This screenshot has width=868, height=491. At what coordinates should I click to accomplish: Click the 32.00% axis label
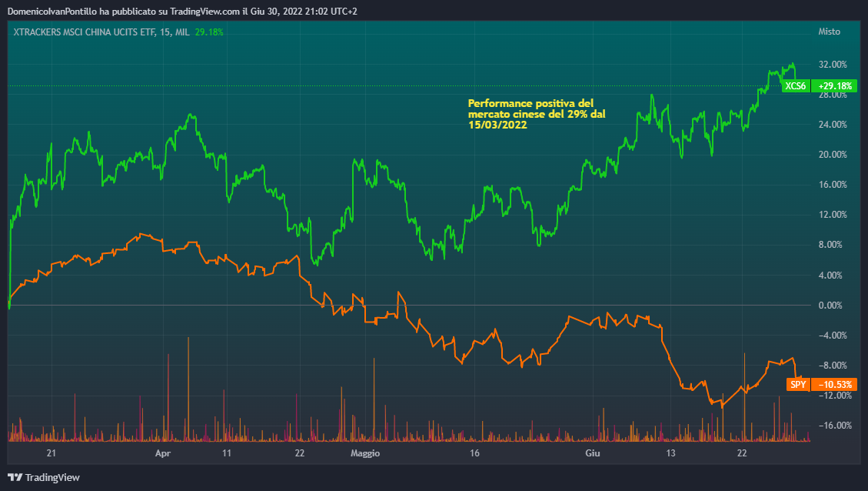[x=833, y=65]
